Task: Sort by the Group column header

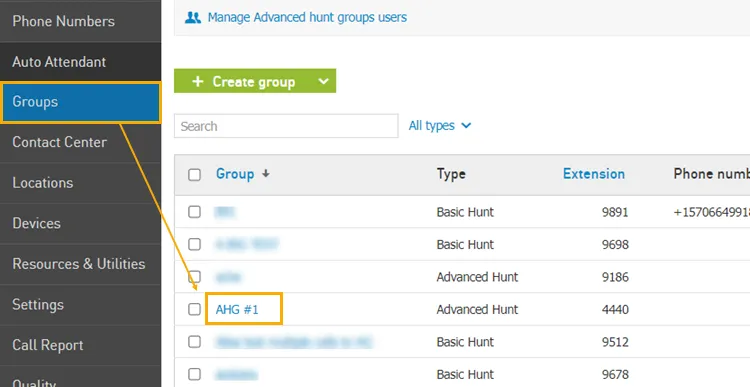Action: (x=235, y=174)
